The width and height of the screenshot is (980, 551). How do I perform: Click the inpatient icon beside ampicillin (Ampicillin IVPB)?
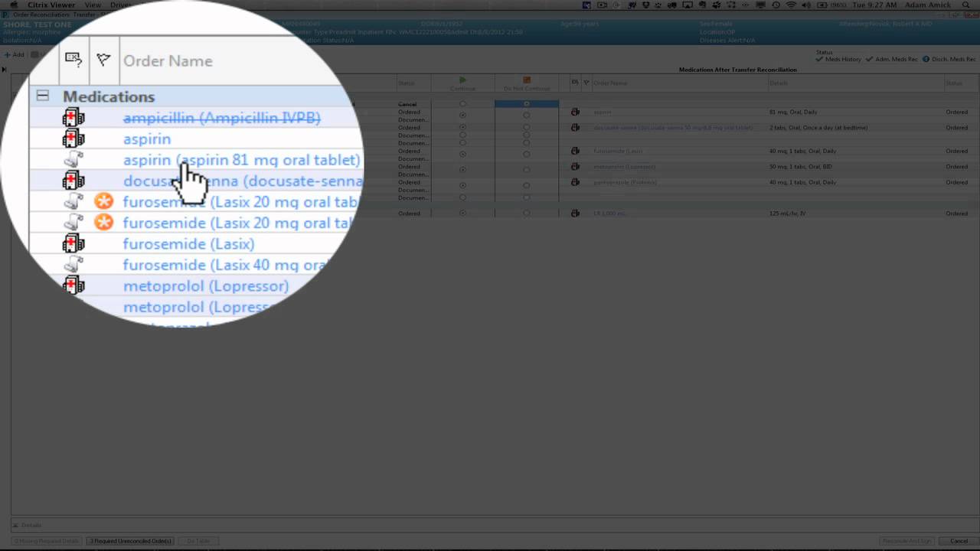(73, 118)
